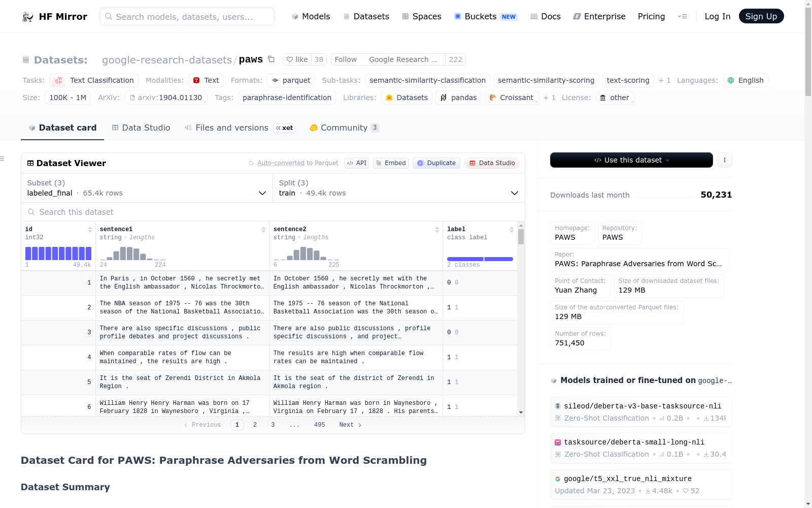Open the navigation overflow menu icon
The image size is (812, 508).
tap(682, 16)
